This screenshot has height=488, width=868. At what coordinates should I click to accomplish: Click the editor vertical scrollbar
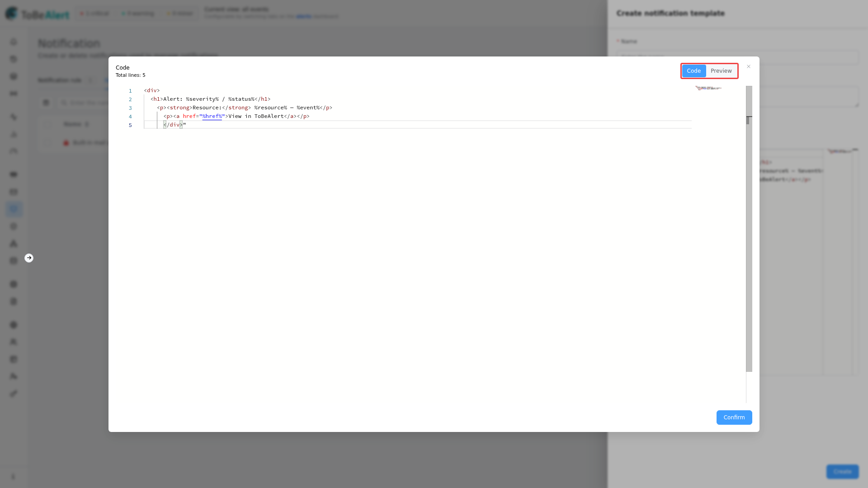749,229
